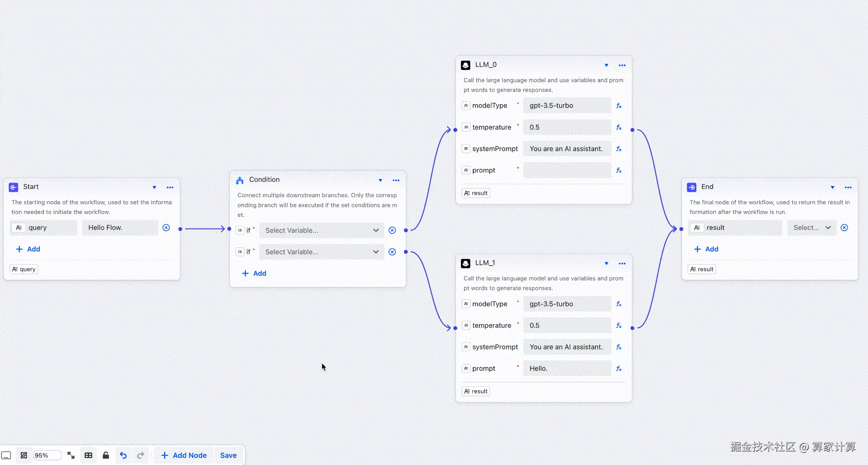The width and height of the screenshot is (868, 465).
Task: Save the workflow
Action: (x=228, y=455)
